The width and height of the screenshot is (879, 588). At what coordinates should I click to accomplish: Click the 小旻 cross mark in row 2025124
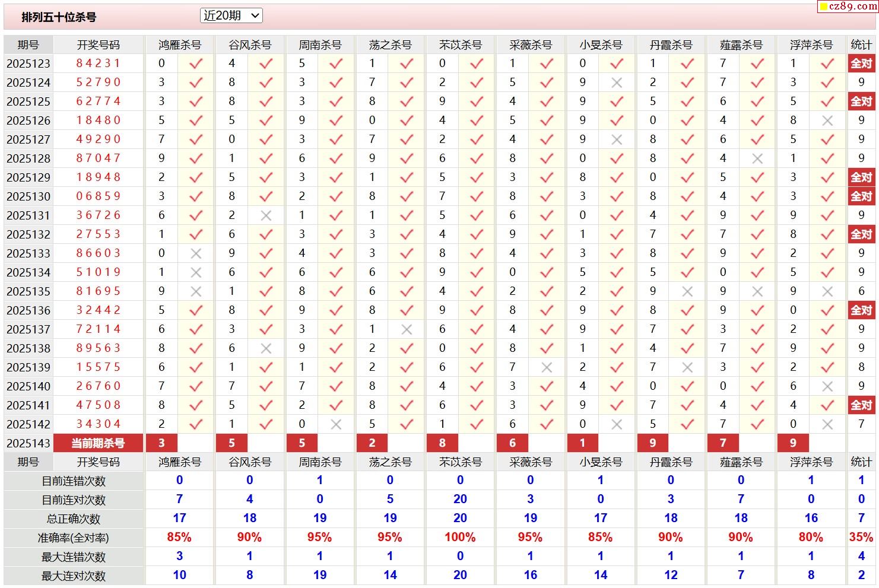point(617,82)
